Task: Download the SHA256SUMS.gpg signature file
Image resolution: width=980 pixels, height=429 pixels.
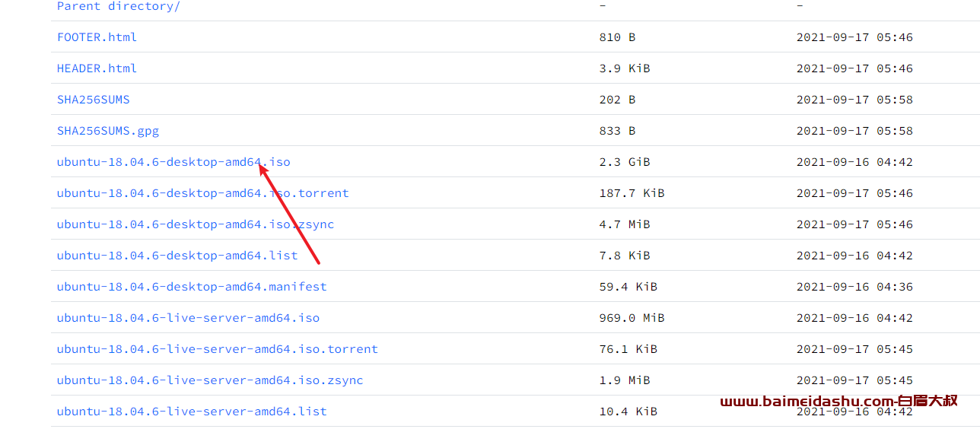Action: [x=108, y=131]
